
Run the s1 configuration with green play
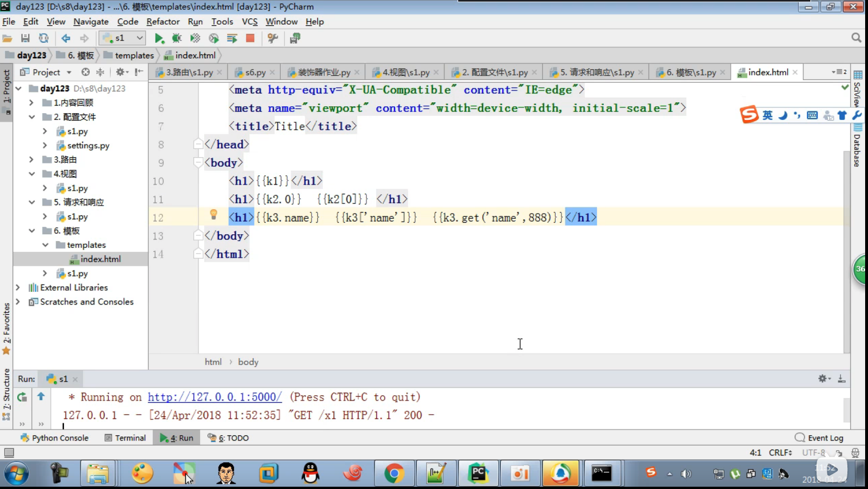coord(160,38)
